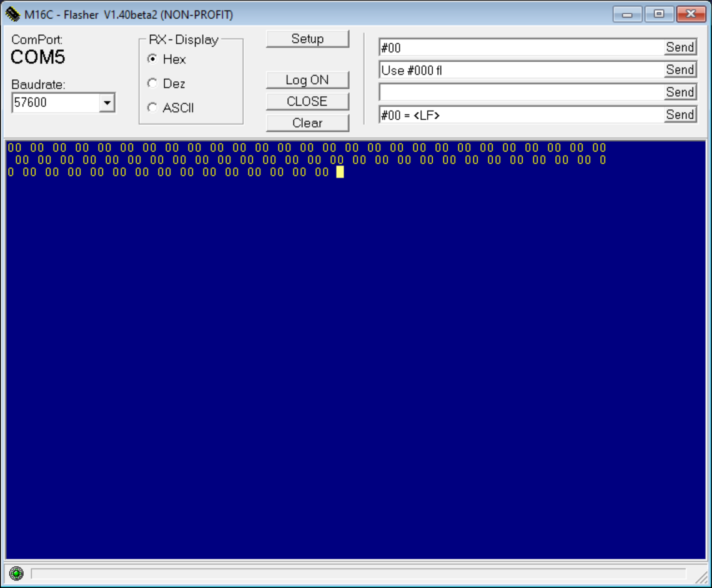This screenshot has width=712, height=588.
Task: Send the 'Use #000 fl' line
Action: (x=680, y=70)
